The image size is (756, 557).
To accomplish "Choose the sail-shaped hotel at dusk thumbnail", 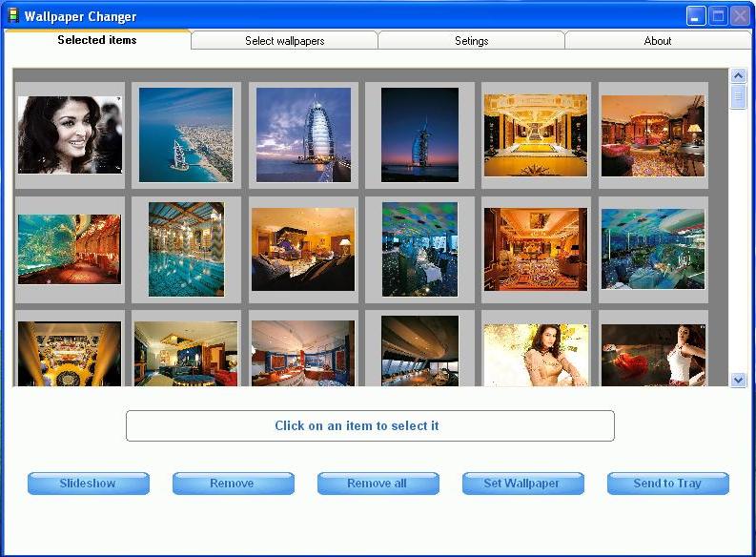I will [303, 134].
